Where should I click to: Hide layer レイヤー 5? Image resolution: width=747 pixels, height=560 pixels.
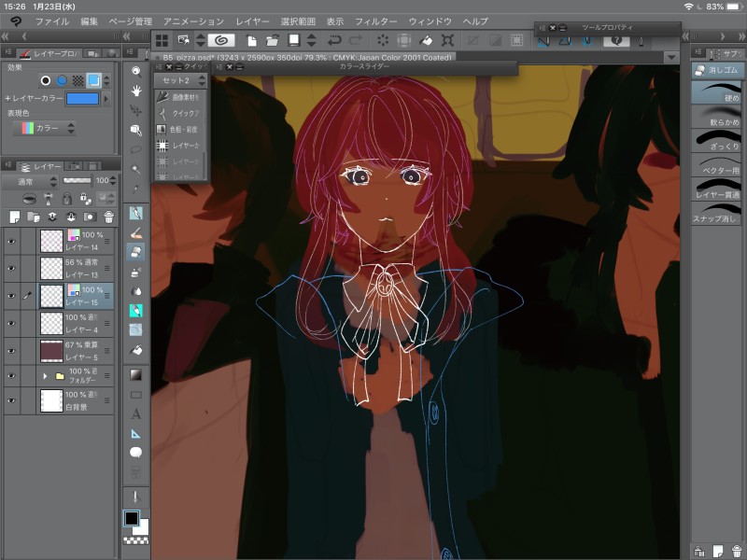11,351
